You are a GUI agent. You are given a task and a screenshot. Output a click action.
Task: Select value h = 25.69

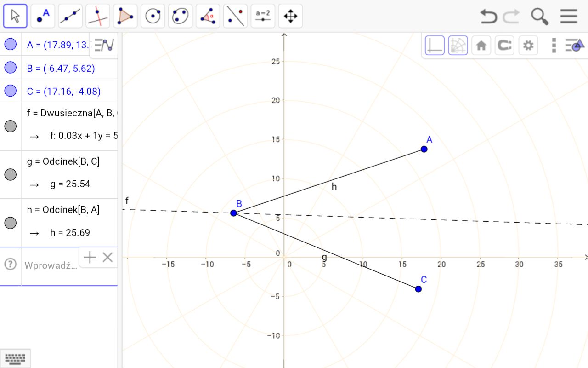[x=70, y=233]
